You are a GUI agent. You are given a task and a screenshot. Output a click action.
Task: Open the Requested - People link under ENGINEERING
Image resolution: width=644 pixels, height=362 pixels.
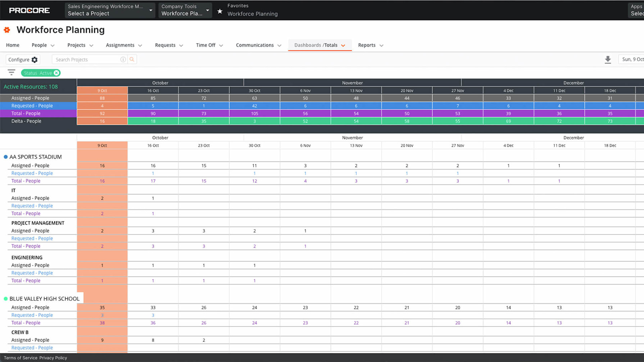pyautogui.click(x=32, y=273)
